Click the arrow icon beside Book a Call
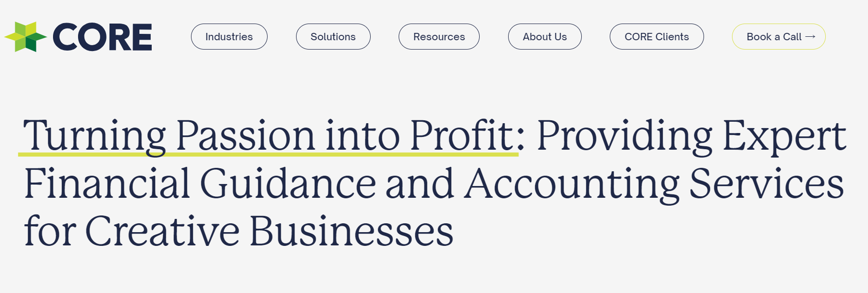Viewport: 868px width, 293px height. pos(810,37)
